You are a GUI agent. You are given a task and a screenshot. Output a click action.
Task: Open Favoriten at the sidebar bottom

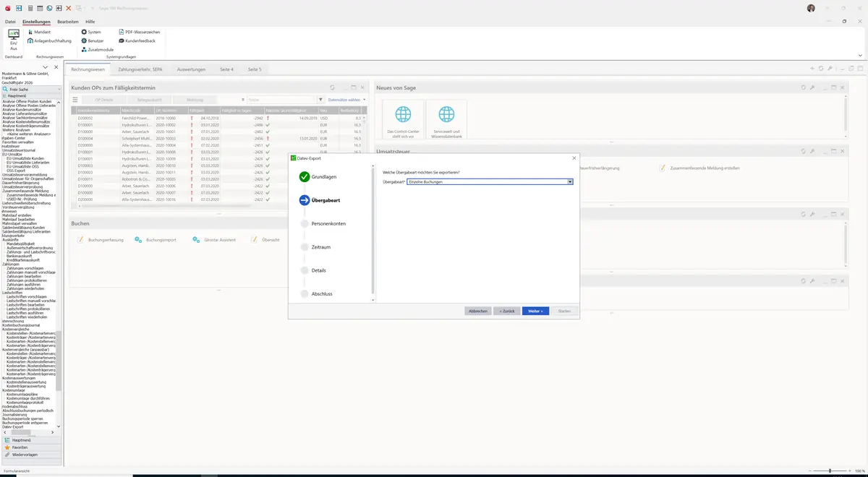31,447
